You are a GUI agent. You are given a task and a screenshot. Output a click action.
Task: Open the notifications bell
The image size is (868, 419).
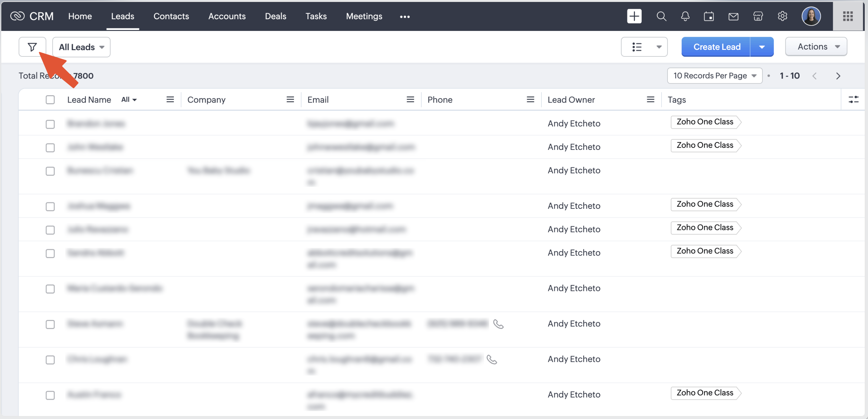coord(685,16)
